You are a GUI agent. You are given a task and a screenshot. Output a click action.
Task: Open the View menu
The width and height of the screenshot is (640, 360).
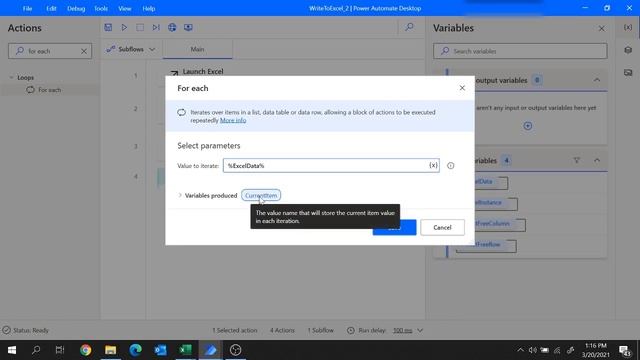(x=124, y=8)
